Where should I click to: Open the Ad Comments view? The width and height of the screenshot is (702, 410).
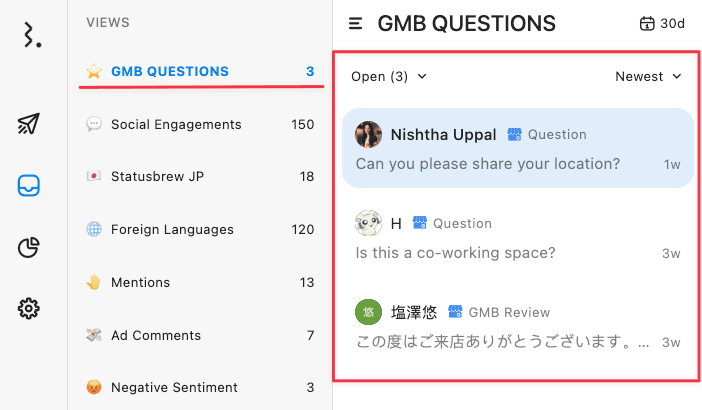click(156, 335)
